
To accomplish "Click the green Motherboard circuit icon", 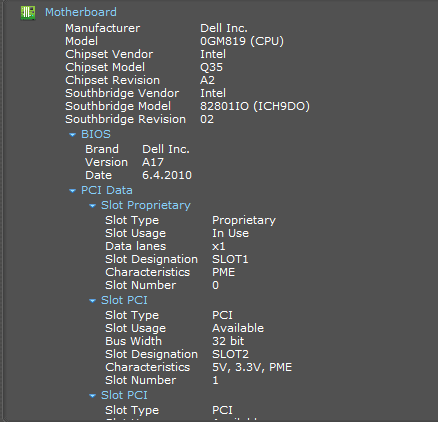I will pos(28,13).
